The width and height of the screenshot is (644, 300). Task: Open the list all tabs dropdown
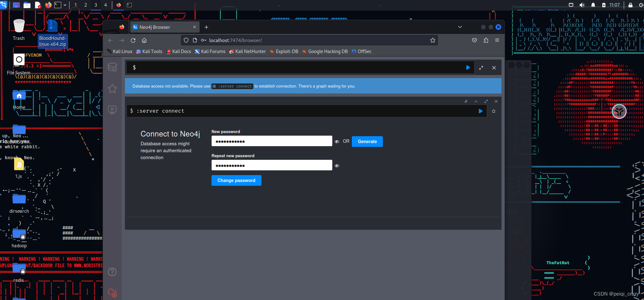coord(460,27)
